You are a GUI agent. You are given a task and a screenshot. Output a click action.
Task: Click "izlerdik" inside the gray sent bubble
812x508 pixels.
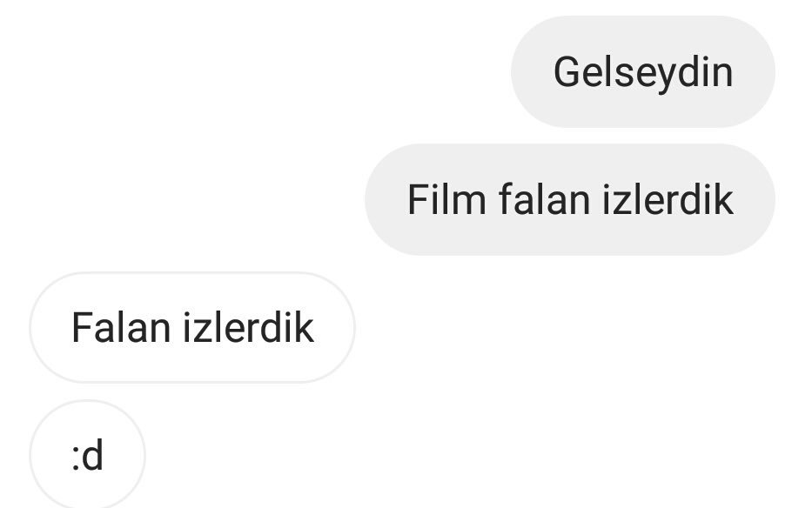coord(668,199)
